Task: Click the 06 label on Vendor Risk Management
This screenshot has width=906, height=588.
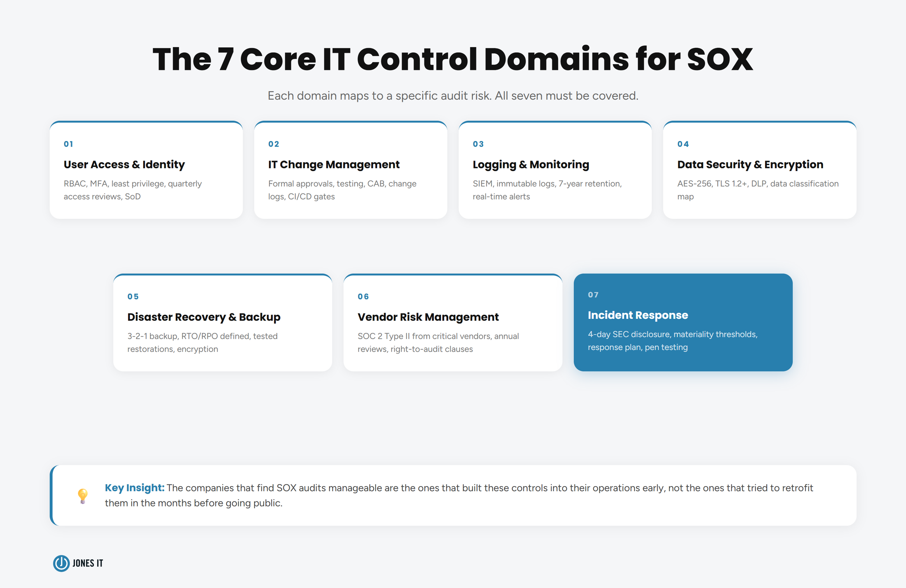Action: (x=363, y=296)
